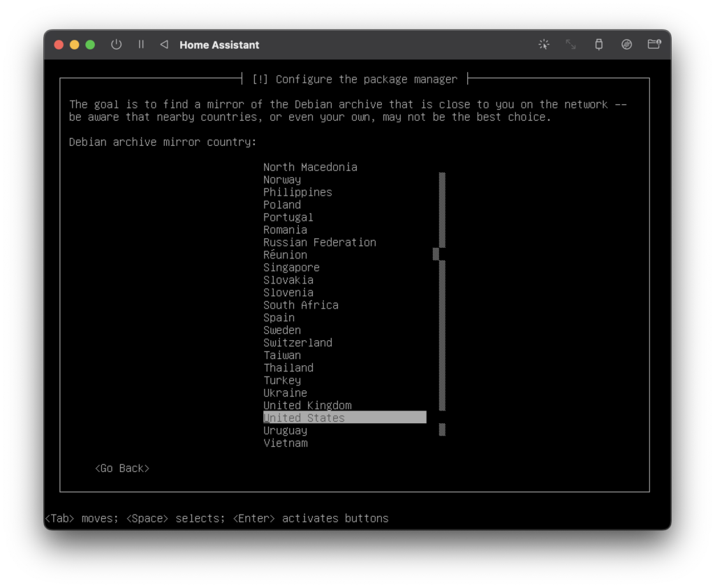Toggle capture mouse cursor icon
715x588 pixels.
point(543,44)
